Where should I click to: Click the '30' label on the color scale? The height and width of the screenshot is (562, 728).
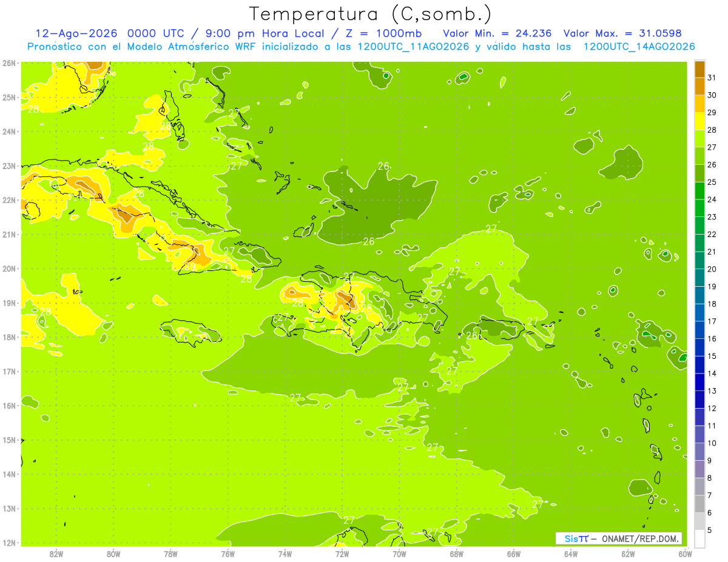click(x=712, y=95)
